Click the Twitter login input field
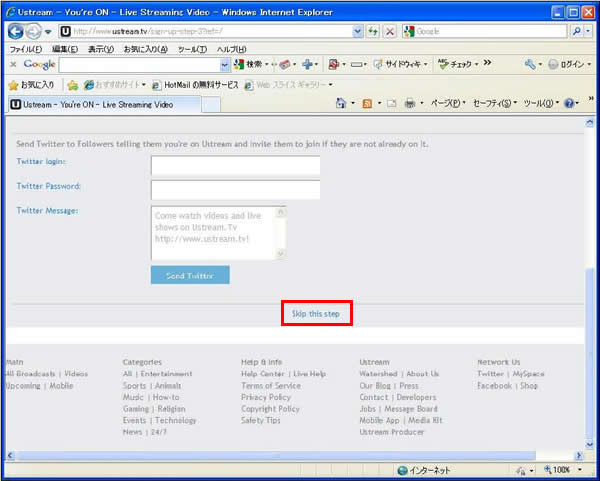The height and width of the screenshot is (481, 600). coord(235,165)
